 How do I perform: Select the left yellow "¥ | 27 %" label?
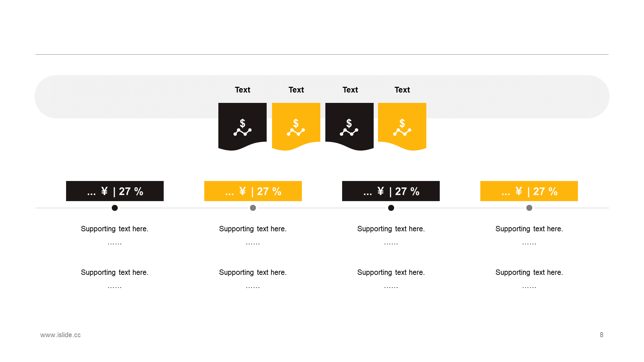pyautogui.click(x=253, y=191)
